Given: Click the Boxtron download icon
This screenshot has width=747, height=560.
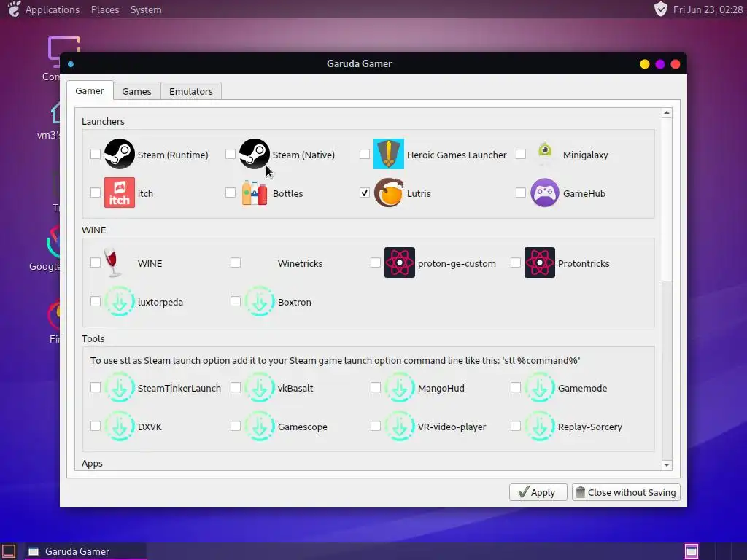Looking at the screenshot, I should coord(260,301).
